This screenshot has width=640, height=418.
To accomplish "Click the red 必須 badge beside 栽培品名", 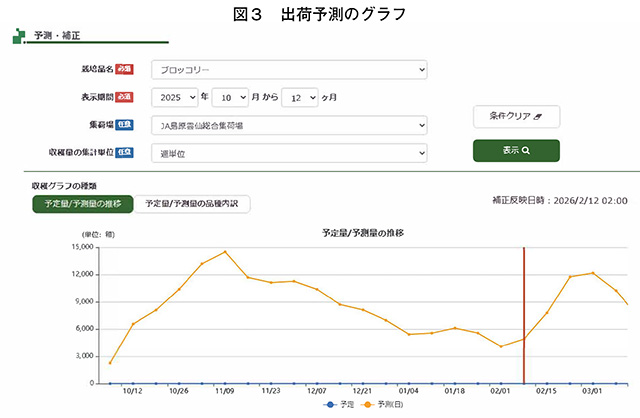I will pyautogui.click(x=124, y=70).
